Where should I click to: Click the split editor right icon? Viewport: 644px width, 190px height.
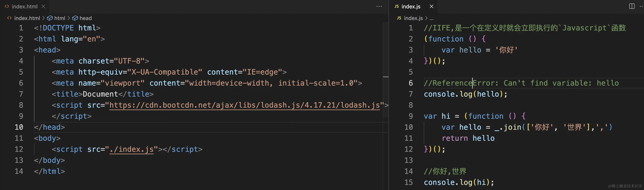click(x=632, y=6)
